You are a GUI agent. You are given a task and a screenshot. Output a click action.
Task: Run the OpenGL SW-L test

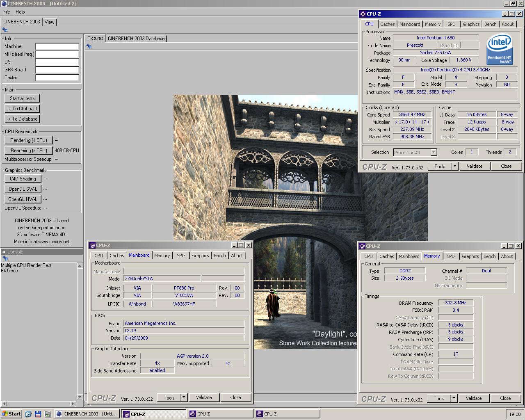tap(23, 189)
